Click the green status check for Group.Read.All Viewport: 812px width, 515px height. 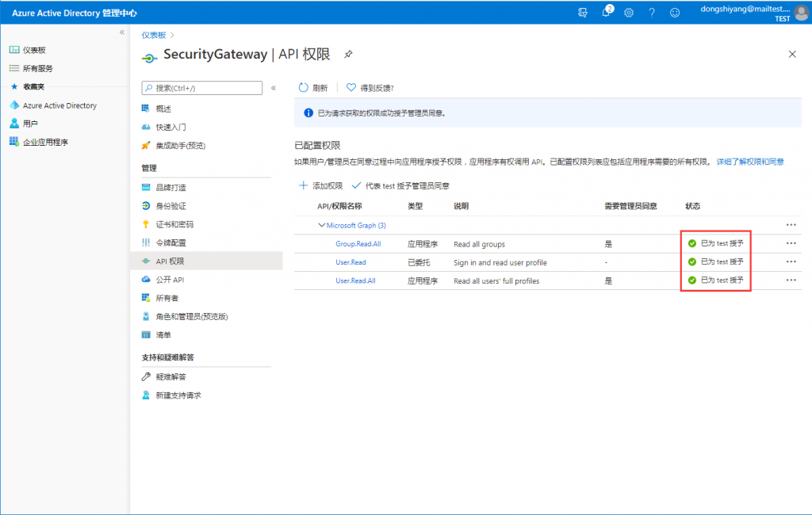tap(691, 243)
